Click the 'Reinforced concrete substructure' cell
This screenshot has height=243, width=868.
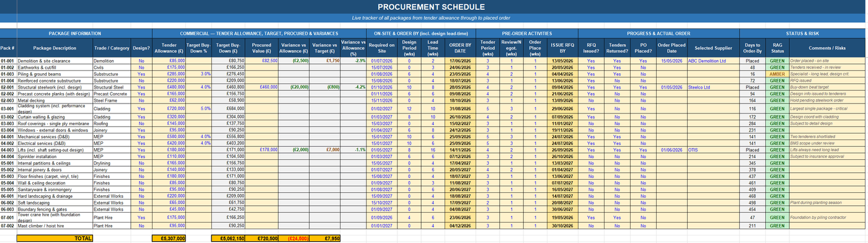tap(54, 81)
